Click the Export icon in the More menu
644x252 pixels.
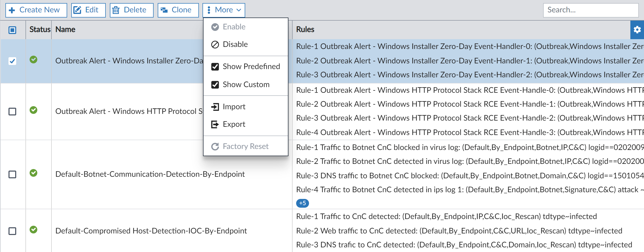pyautogui.click(x=215, y=124)
